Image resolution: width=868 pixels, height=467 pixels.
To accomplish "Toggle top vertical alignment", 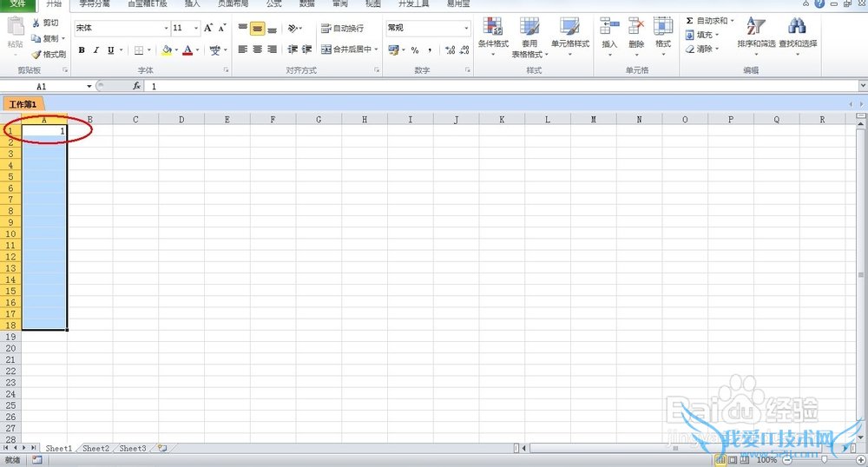I will pos(242,28).
